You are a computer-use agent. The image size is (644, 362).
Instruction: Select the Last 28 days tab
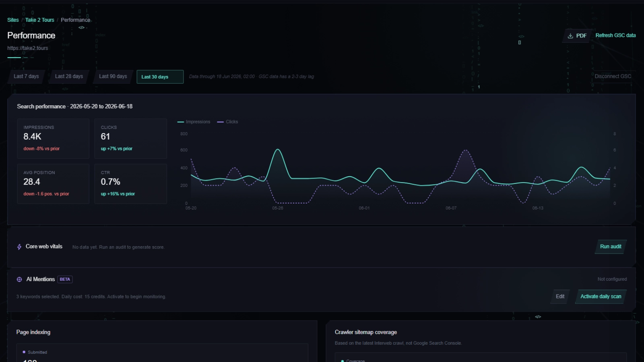pyautogui.click(x=69, y=76)
